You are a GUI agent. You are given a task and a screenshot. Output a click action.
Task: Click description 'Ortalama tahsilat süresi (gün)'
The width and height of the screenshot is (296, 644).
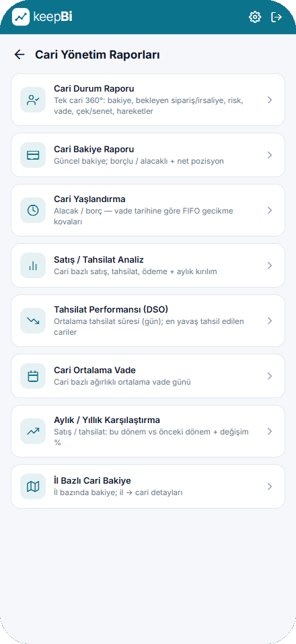(x=149, y=327)
